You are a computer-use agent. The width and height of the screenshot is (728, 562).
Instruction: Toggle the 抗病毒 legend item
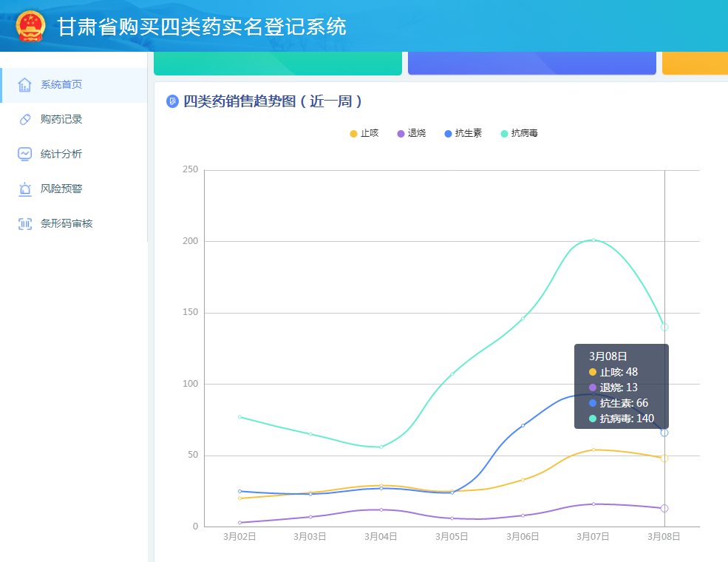tap(519, 134)
